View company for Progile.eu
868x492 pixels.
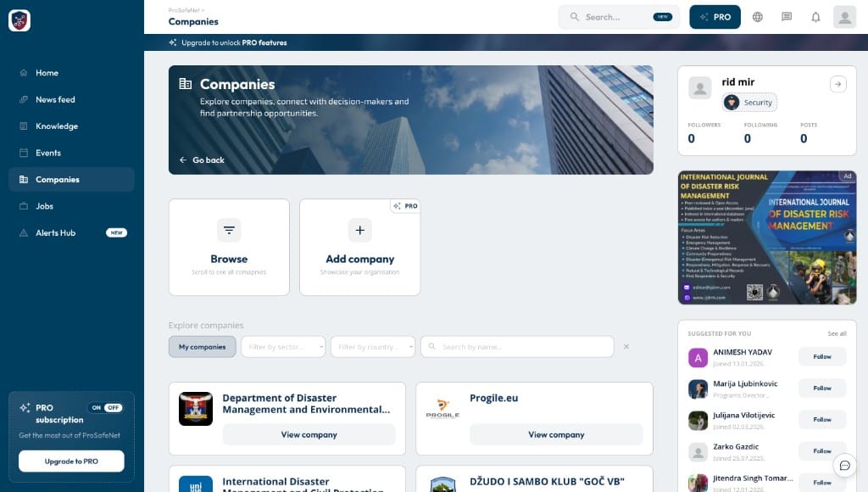[556, 434]
